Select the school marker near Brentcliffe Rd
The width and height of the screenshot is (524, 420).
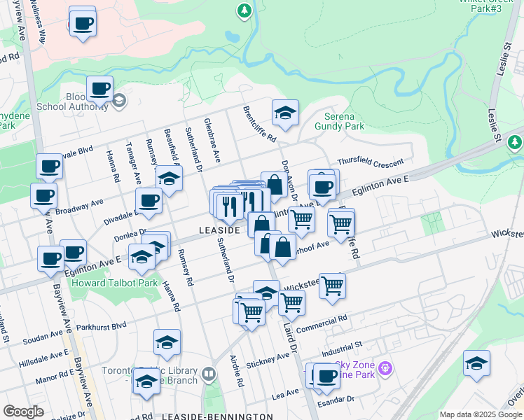click(285, 113)
